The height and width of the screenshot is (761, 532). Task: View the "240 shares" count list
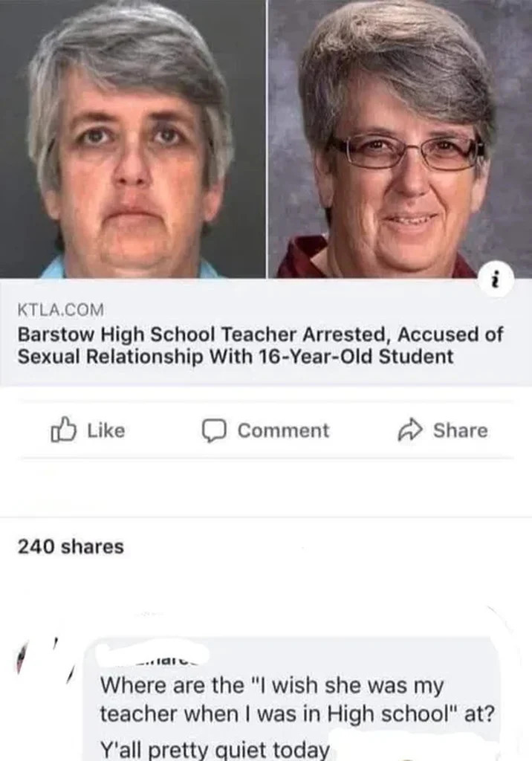pos(71,546)
